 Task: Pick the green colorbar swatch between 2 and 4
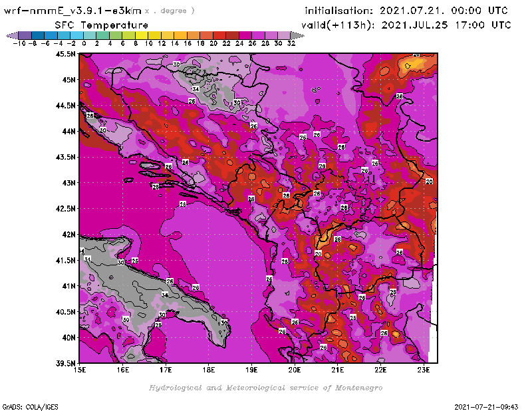[x=102, y=35]
